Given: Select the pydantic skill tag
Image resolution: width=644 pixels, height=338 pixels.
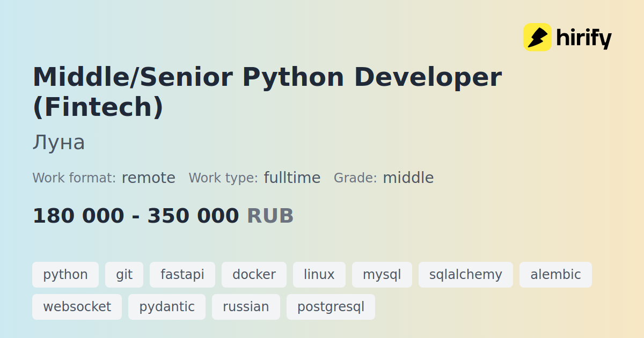Looking at the screenshot, I should tap(167, 307).
